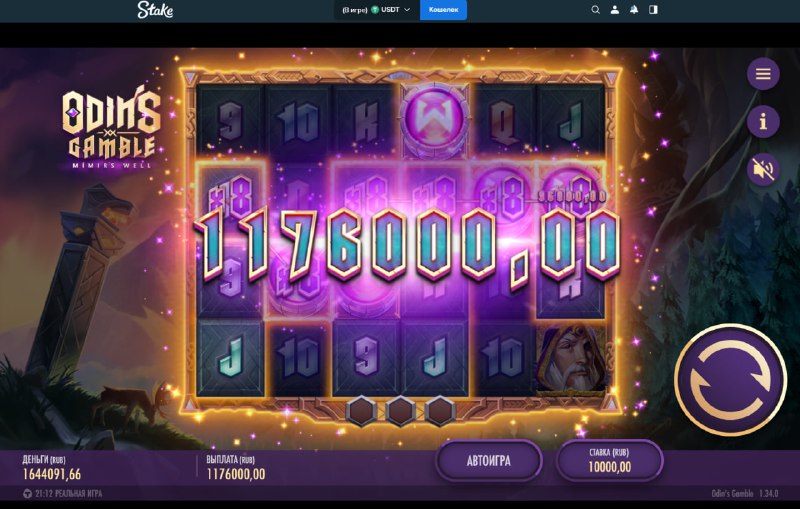Click the first hexagon indicator below reels
This screenshot has height=509, width=800.
pos(361,411)
